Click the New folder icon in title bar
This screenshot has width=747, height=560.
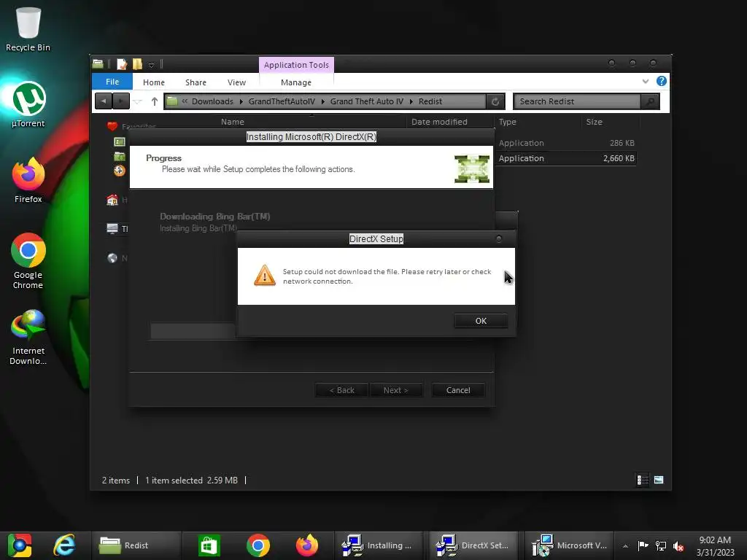tap(137, 64)
